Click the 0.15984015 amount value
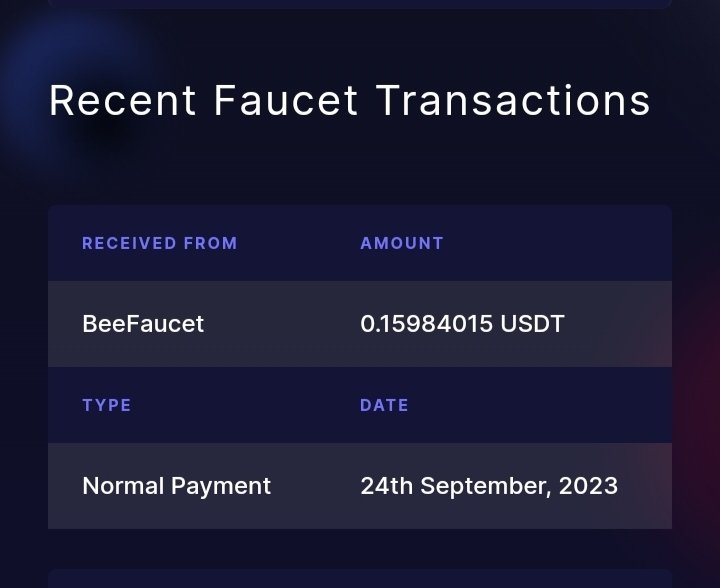 click(x=427, y=324)
